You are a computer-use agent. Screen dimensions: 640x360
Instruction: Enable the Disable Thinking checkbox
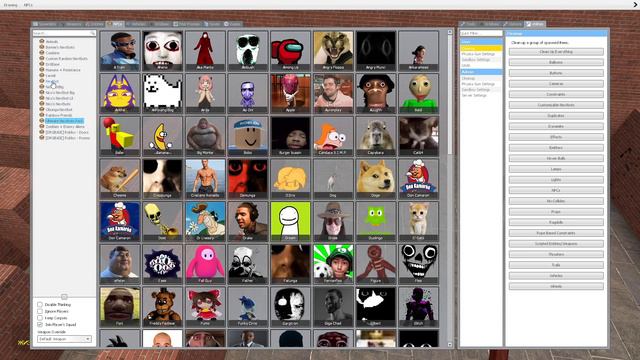pos(40,304)
